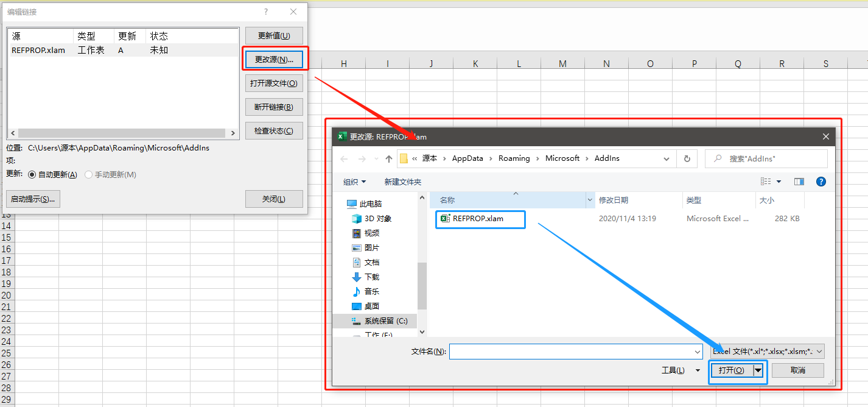Open 名称 column filter dropdown arrow

click(x=590, y=200)
